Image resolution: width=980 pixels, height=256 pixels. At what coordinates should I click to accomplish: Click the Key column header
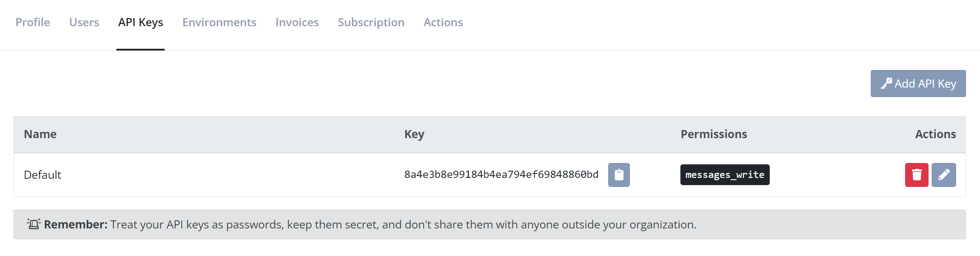coord(414,135)
